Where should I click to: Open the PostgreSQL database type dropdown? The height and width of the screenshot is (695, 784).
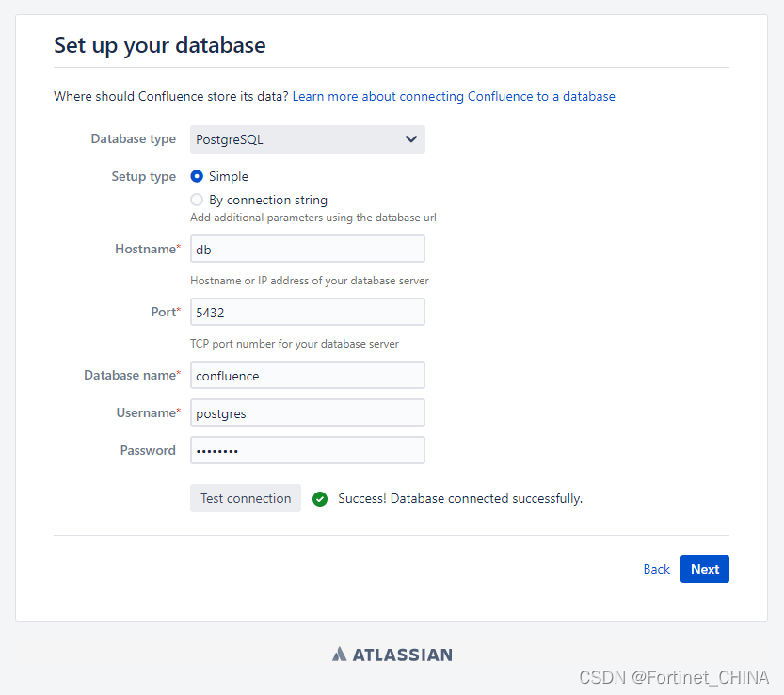click(x=307, y=139)
